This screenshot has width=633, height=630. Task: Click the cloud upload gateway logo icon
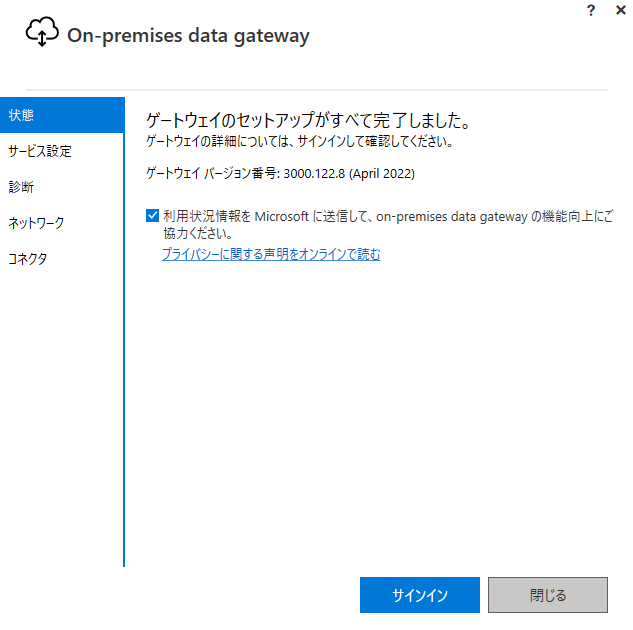click(42, 31)
